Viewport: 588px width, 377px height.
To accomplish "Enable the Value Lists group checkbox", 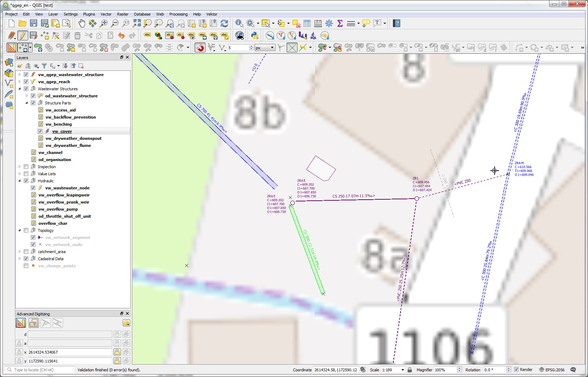I will point(26,174).
